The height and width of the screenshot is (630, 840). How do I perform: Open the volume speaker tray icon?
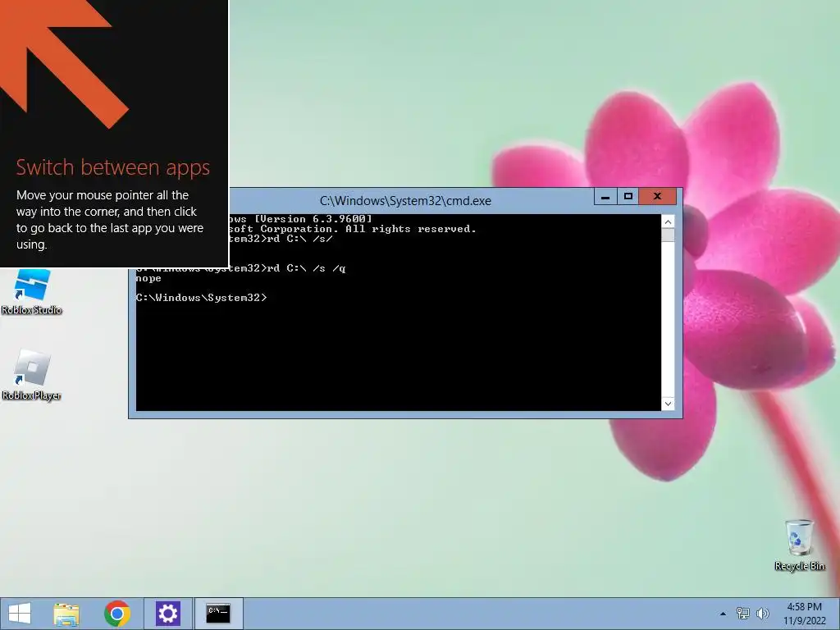pyautogui.click(x=762, y=614)
